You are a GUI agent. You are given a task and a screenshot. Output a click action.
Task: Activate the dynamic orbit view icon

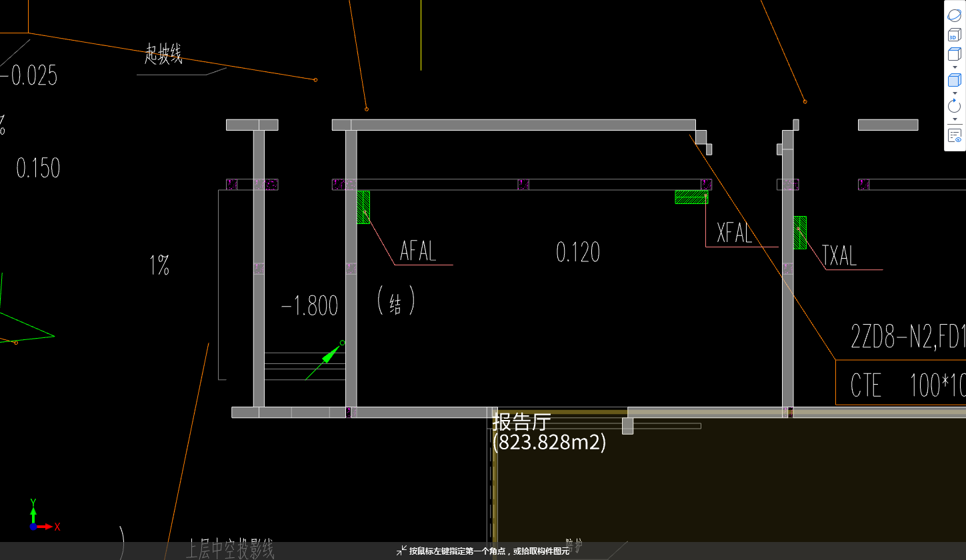click(954, 15)
